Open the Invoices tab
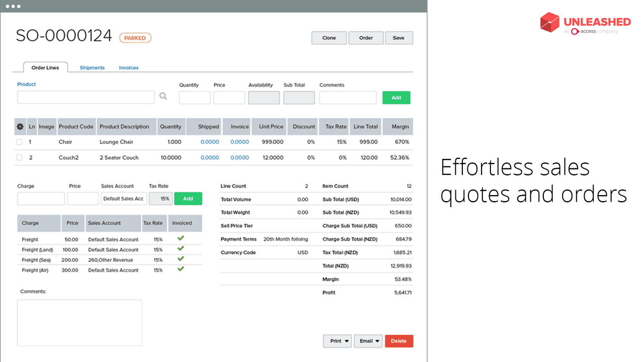Image resolution: width=644 pixels, height=362 pixels. tap(128, 67)
